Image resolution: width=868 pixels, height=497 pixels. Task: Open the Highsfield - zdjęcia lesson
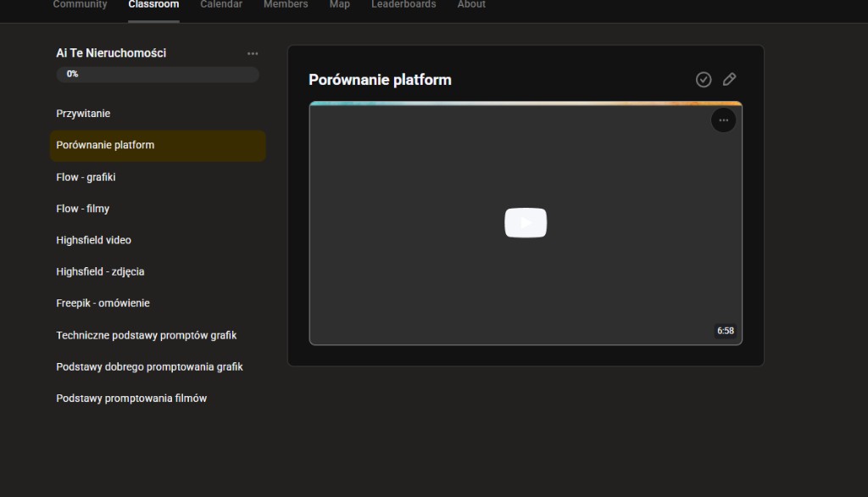click(100, 271)
